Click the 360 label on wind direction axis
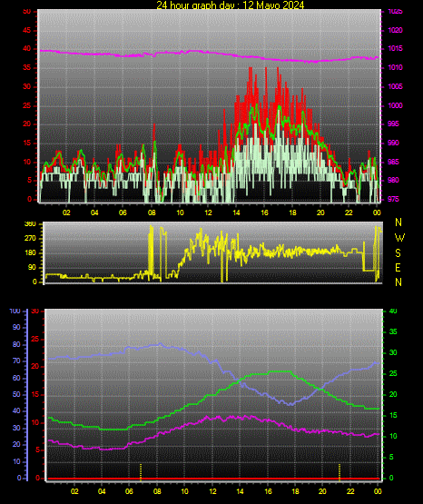This screenshot has width=423, height=504. coord(30,224)
